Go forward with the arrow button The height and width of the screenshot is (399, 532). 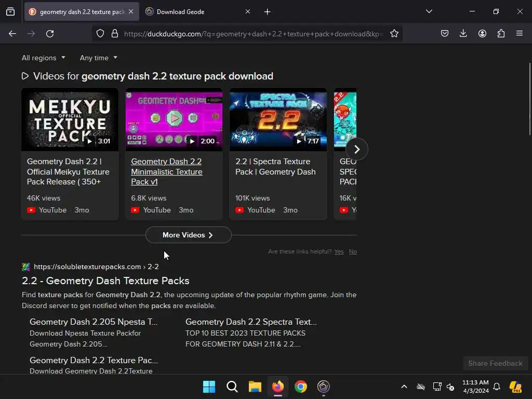point(31,34)
